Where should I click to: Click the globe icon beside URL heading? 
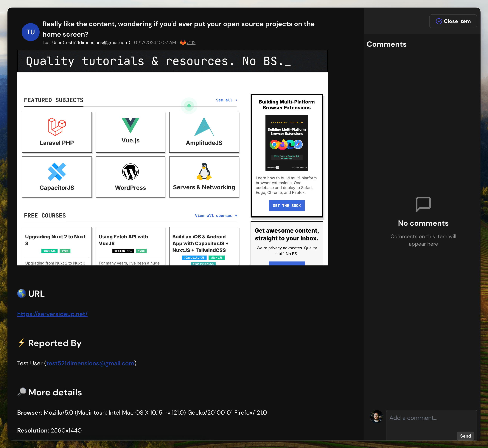coord(22,293)
